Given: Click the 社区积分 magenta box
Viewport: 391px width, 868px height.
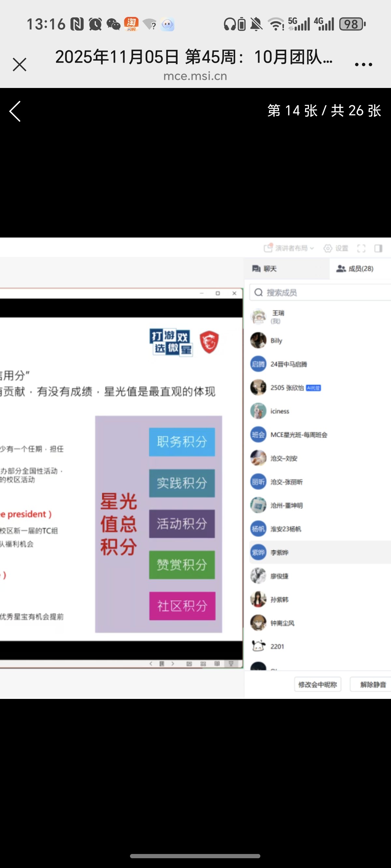Looking at the screenshot, I should pyautogui.click(x=182, y=606).
